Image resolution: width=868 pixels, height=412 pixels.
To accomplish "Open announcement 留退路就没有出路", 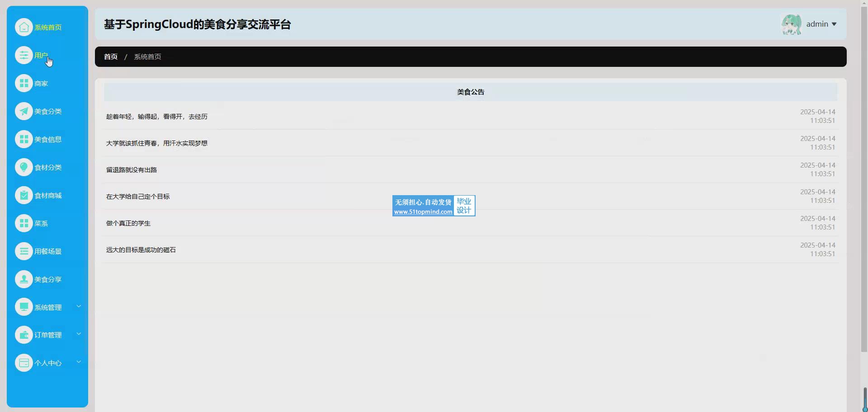I will point(132,170).
